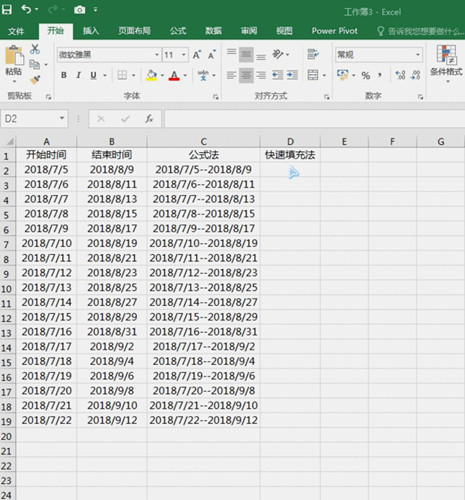This screenshot has width=465, height=500.
Task: Toggle Italic formatting
Action: (x=79, y=75)
